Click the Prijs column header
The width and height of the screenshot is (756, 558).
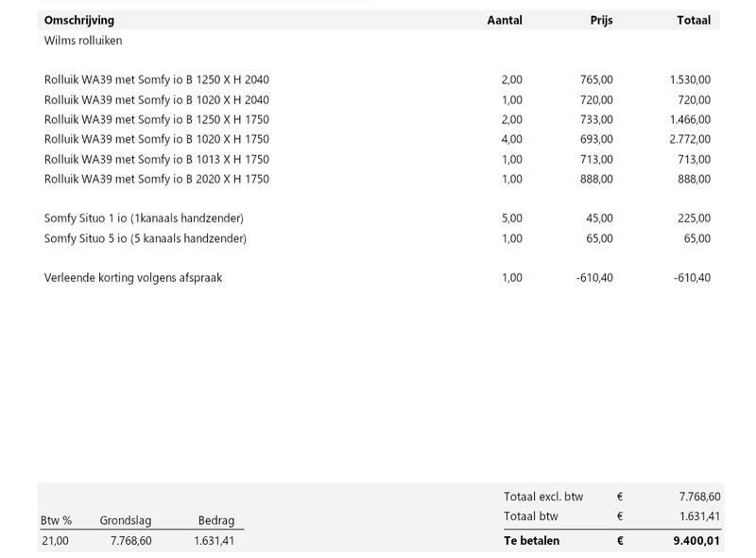point(601,21)
